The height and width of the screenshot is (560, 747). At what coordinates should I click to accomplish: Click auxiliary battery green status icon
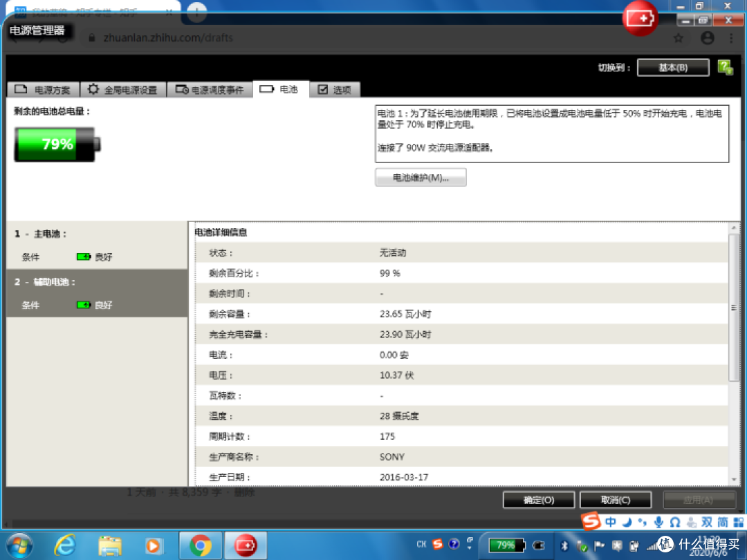(84, 305)
